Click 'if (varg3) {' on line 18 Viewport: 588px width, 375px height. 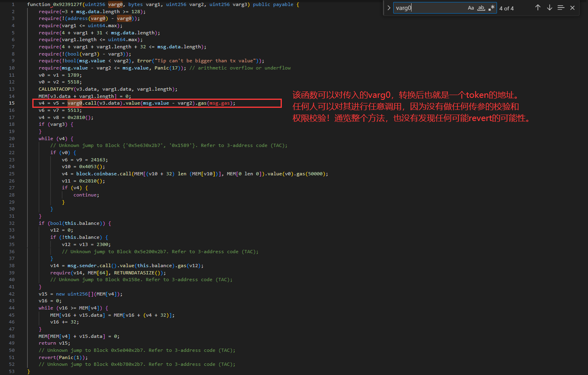pyautogui.click(x=56, y=124)
